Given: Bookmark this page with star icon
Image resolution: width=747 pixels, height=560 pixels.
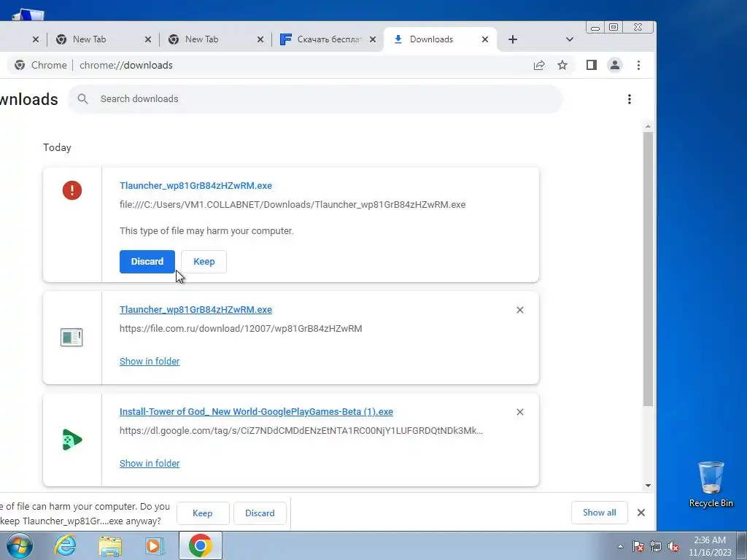Looking at the screenshot, I should [562, 65].
